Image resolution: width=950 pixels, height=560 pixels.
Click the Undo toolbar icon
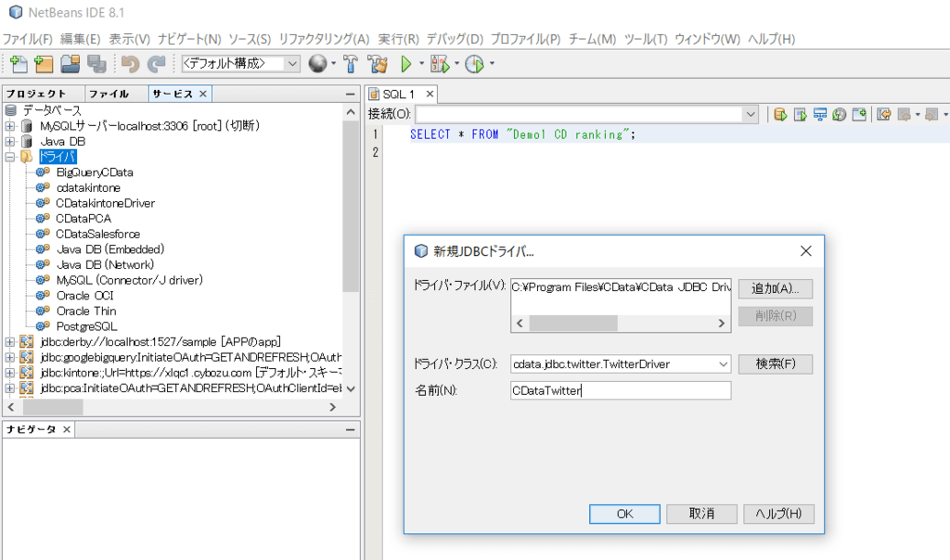pos(130,64)
